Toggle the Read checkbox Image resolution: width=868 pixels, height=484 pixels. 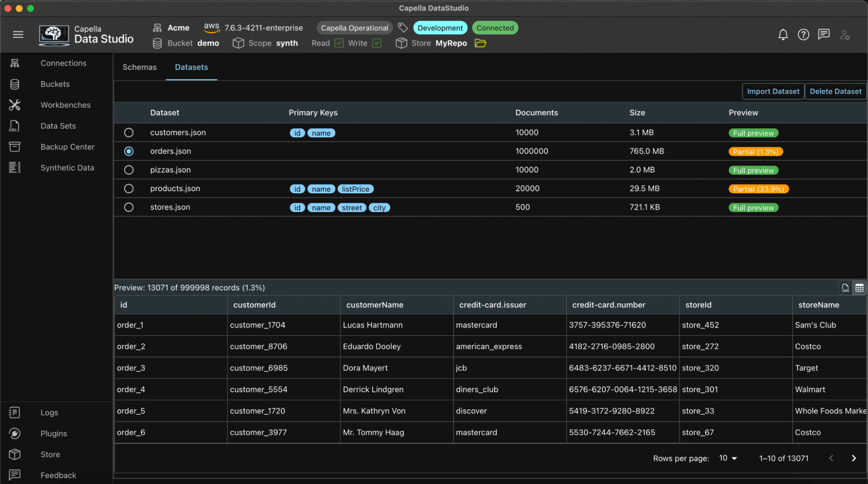pos(339,43)
